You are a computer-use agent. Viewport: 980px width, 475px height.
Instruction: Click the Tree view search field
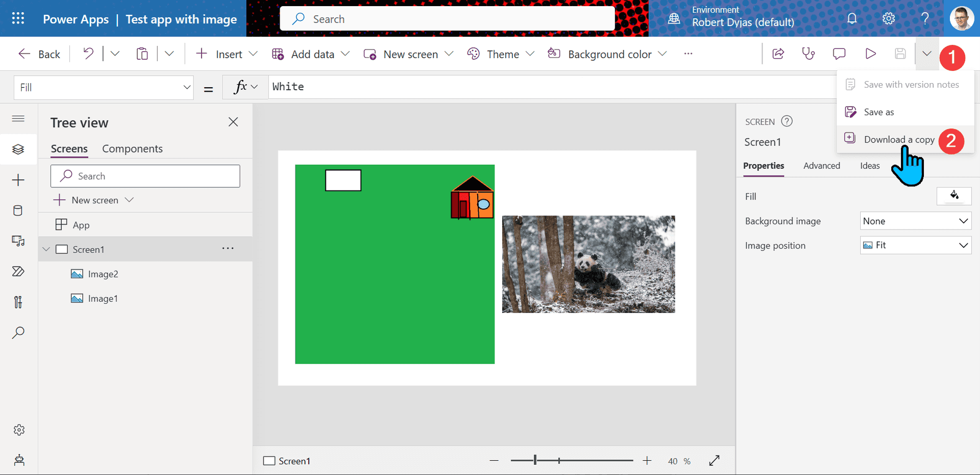145,176
